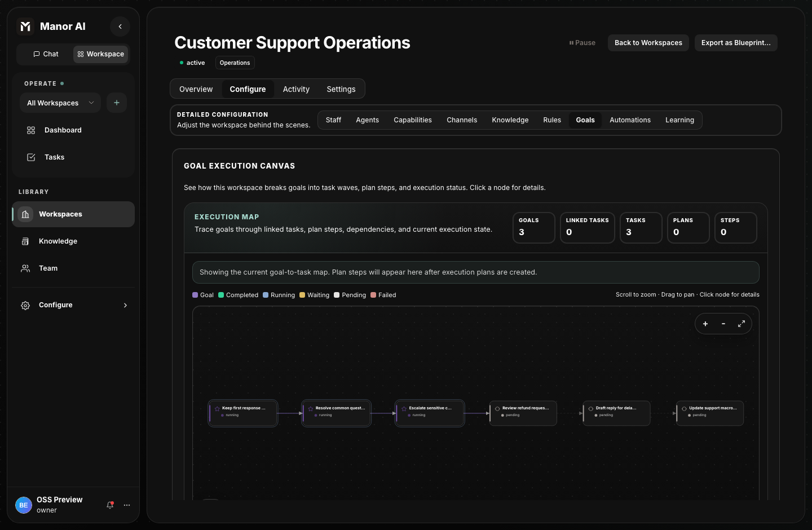Select the 'Resolve common quest...' goal node
812x530 pixels.
tap(337, 413)
